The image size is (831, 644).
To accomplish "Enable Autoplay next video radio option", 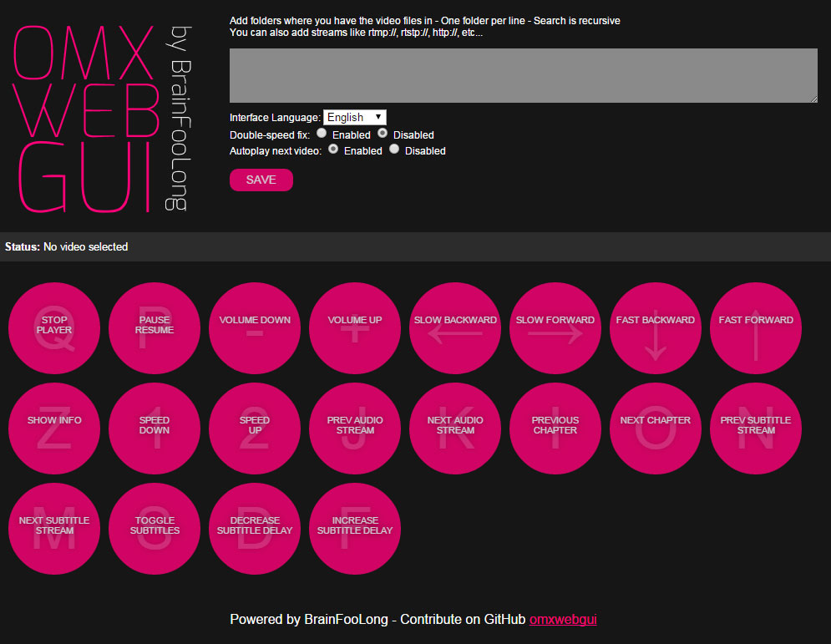I will [333, 149].
